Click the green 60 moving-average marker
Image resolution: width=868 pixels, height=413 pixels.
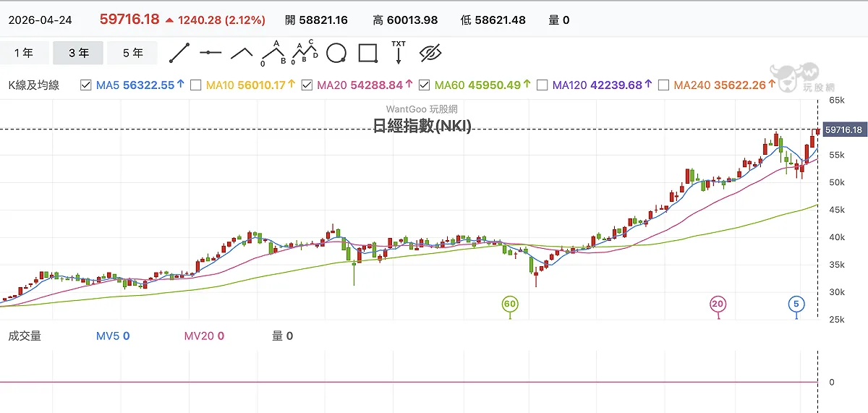[510, 305]
